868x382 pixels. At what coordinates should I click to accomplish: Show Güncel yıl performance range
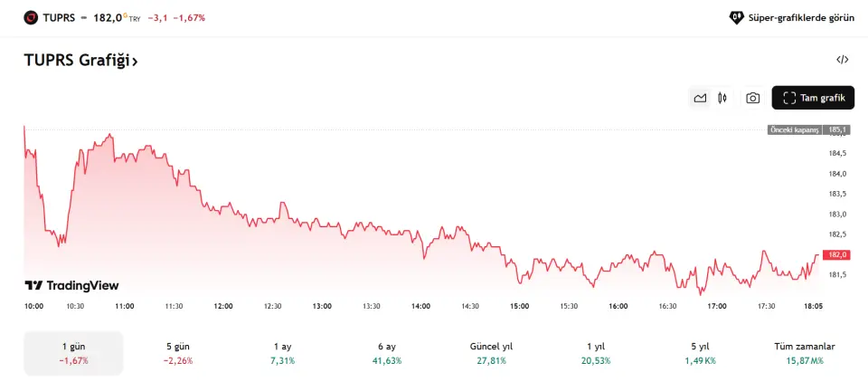point(491,353)
